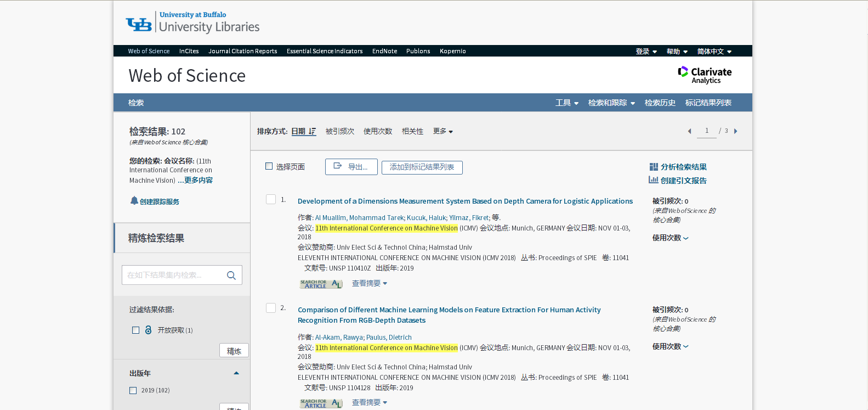868x410 pixels.
Task: Click Search for Article icon under result 1
Action: click(x=321, y=284)
